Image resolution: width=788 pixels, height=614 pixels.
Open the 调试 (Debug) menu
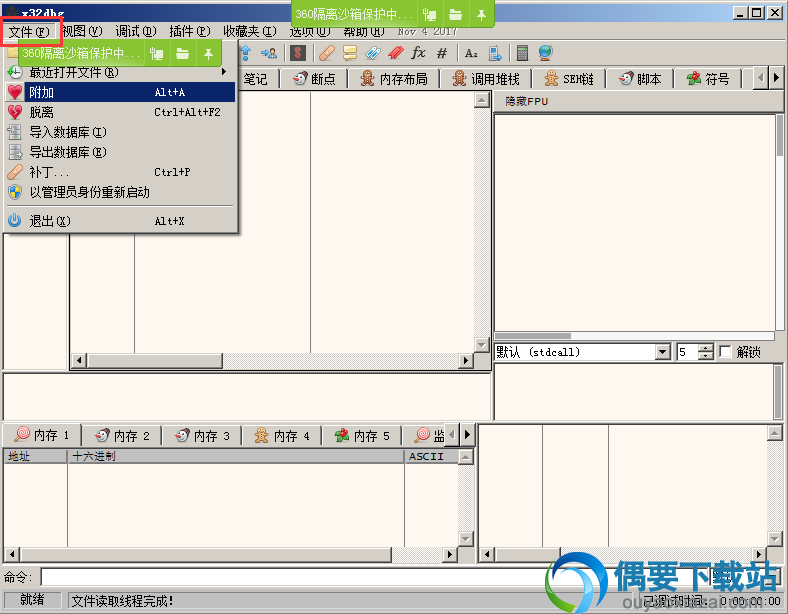[x=136, y=32]
